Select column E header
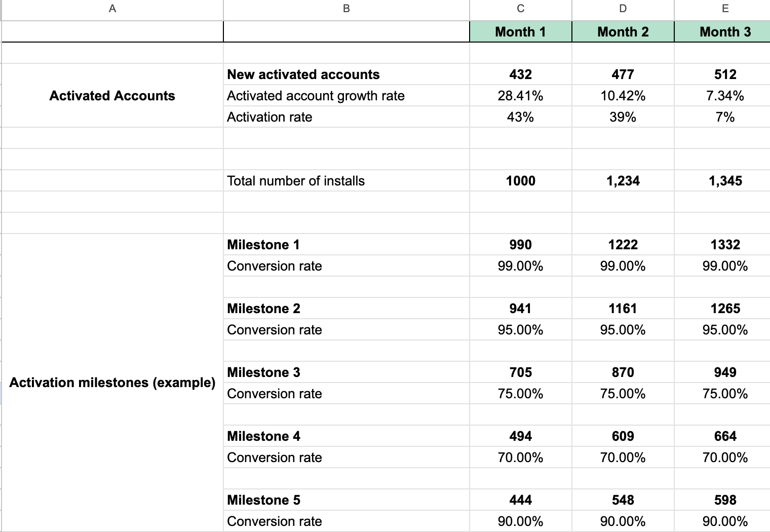The width and height of the screenshot is (770, 532). click(725, 9)
